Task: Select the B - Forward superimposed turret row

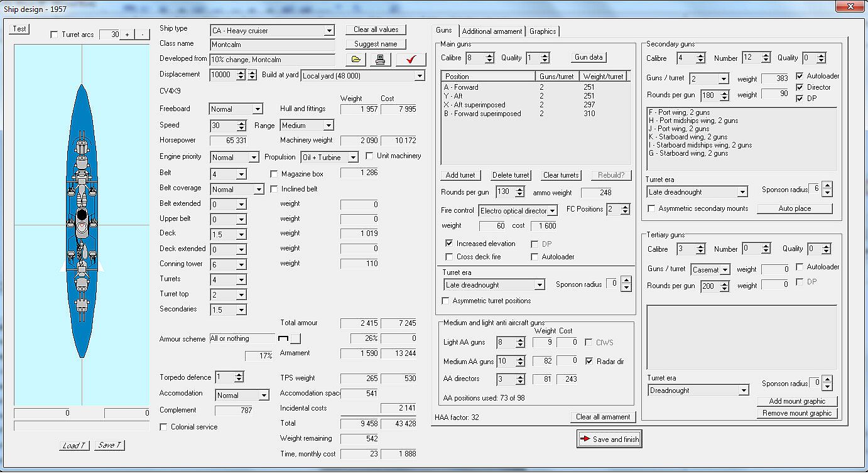Action: click(x=482, y=114)
